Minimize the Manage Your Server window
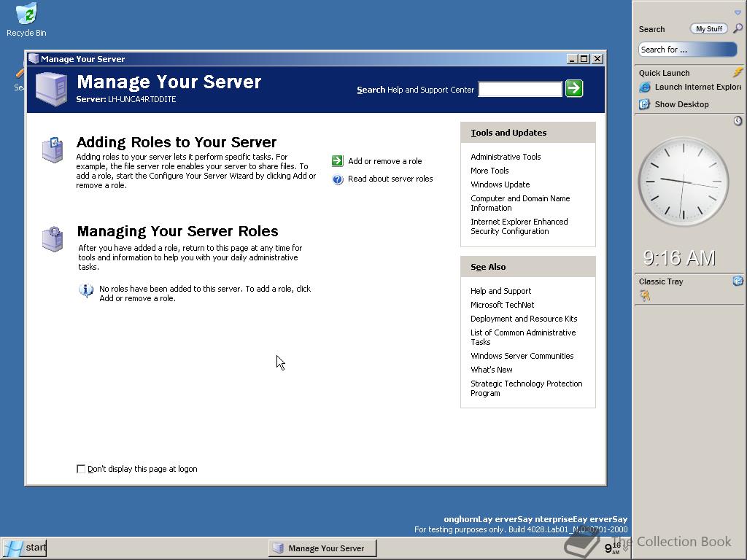Viewport: 747px width, 560px height. pos(572,59)
